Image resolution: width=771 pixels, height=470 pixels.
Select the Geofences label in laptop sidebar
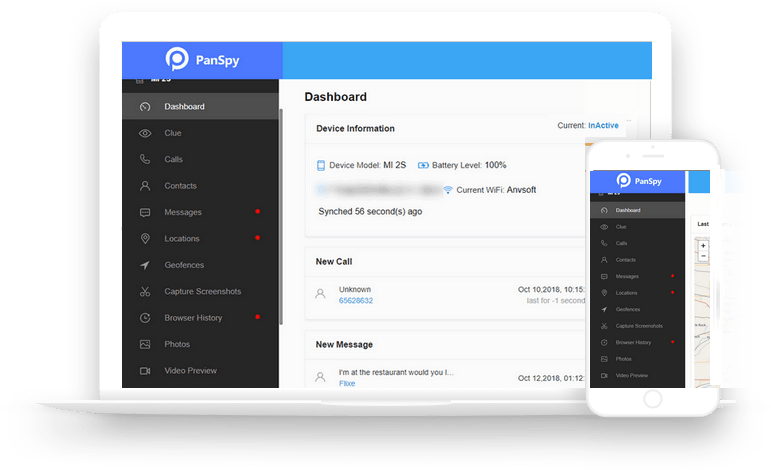184,265
